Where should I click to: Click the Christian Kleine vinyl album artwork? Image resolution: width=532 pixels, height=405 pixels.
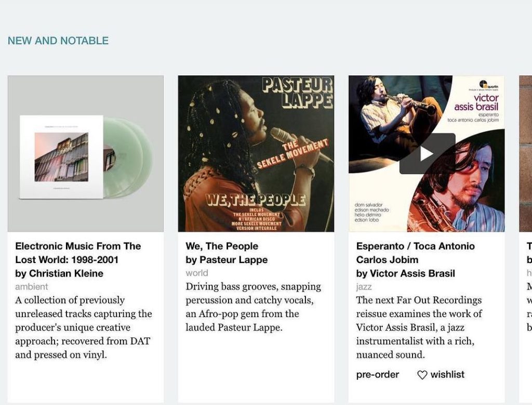point(85,153)
